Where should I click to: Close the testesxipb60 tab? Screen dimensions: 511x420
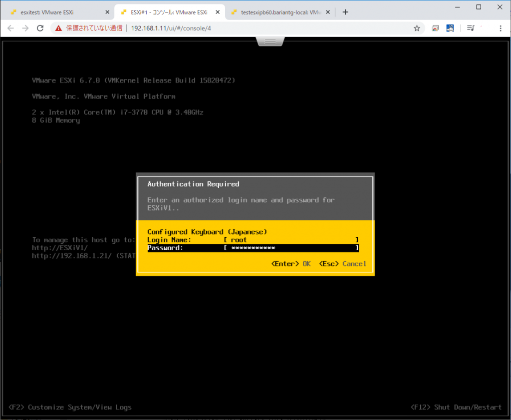(x=328, y=12)
